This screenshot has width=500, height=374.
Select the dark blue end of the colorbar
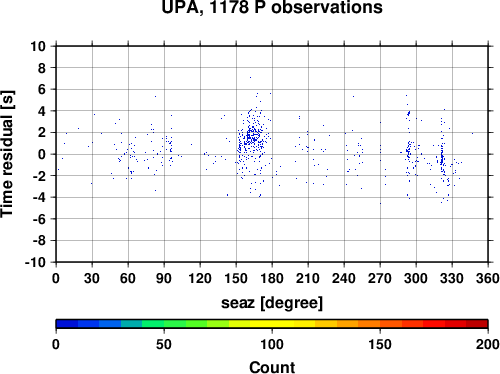pyautogui.click(x=67, y=324)
